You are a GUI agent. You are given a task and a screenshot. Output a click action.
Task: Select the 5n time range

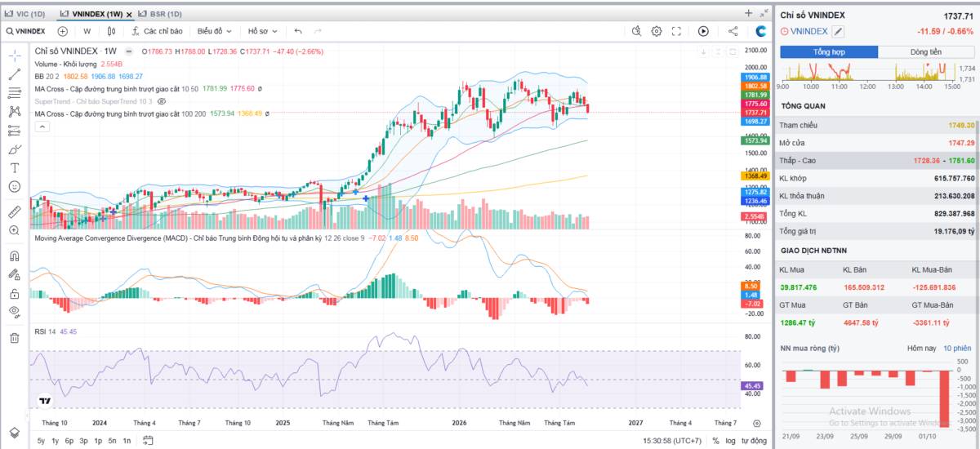(x=112, y=441)
